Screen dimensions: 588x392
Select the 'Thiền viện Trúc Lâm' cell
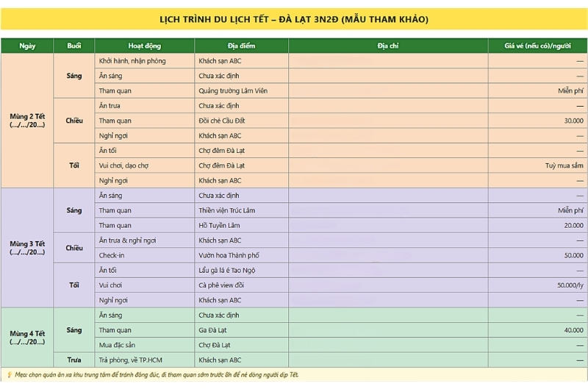coord(241,210)
